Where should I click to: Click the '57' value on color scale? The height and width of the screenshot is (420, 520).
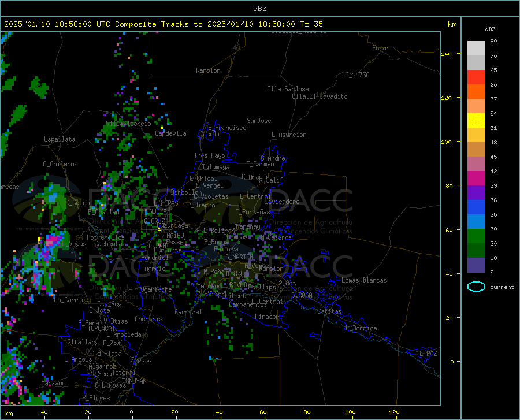coord(493,99)
